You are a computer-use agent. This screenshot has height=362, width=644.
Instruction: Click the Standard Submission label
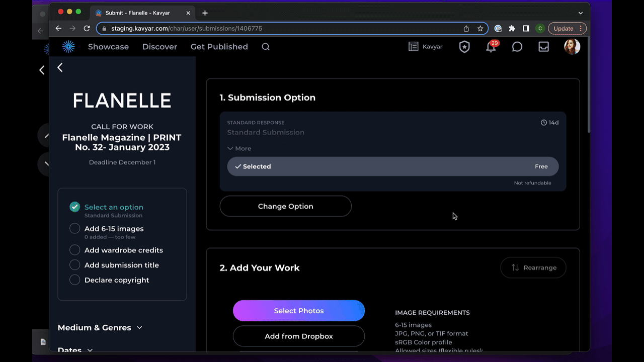pos(266,132)
